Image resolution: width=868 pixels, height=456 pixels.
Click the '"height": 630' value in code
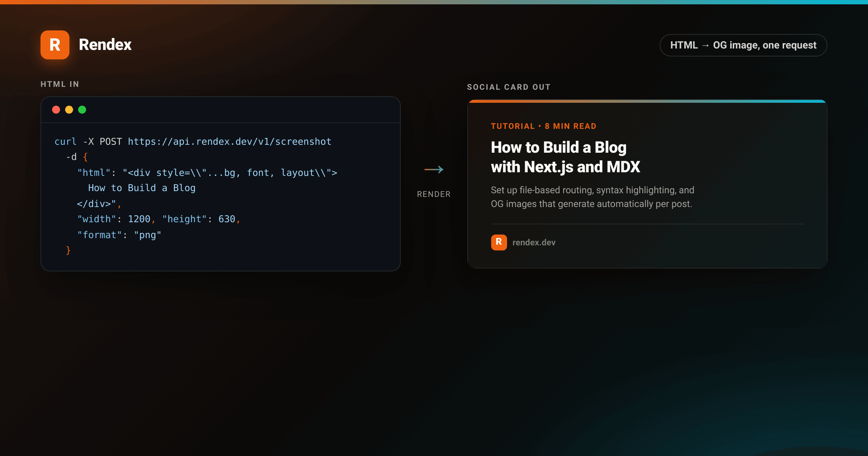pos(199,219)
